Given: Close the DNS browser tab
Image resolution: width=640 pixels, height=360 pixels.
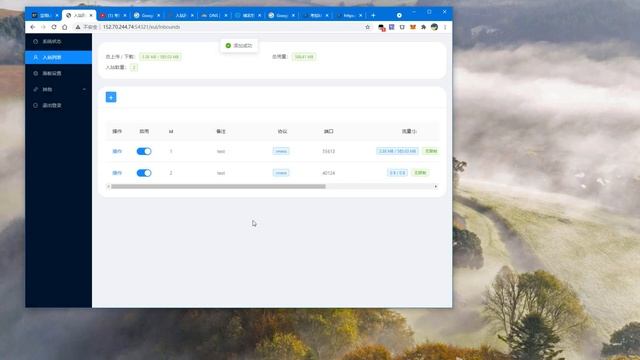Looking at the screenshot, I should [226, 15].
